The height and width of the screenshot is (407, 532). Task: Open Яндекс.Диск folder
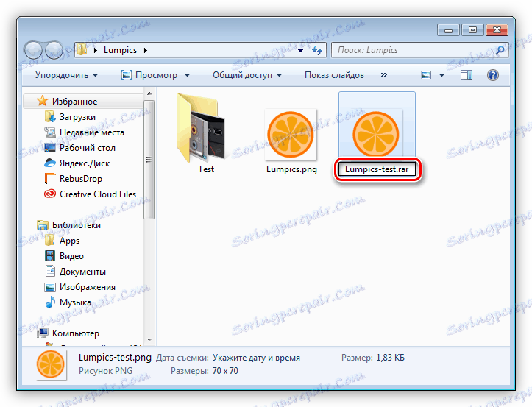(85, 163)
